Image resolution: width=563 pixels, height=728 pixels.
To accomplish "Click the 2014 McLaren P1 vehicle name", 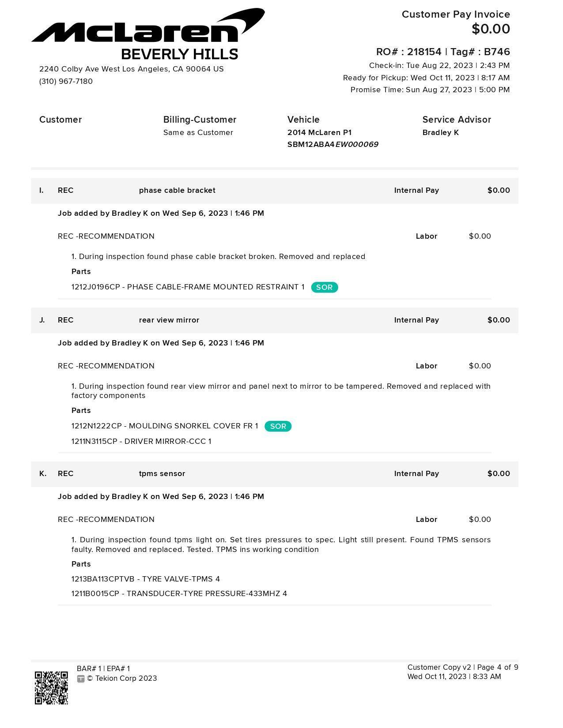I will point(319,132).
